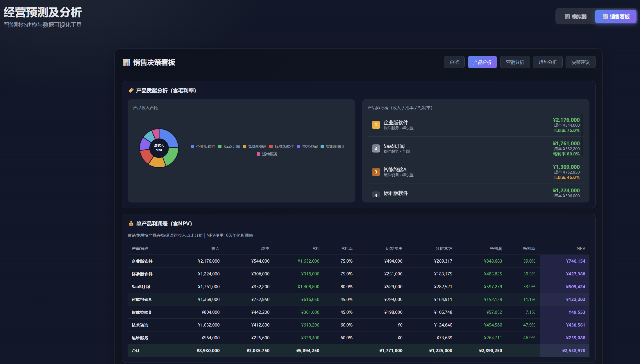Toggle 企业版软件 legend color swatch
Image resolution: width=640 pixels, height=364 pixels.
click(192, 146)
